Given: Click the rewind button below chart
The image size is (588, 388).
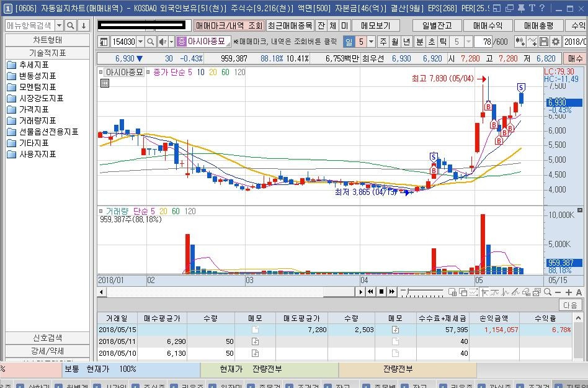Looking at the screenshot, I should pos(370,292).
